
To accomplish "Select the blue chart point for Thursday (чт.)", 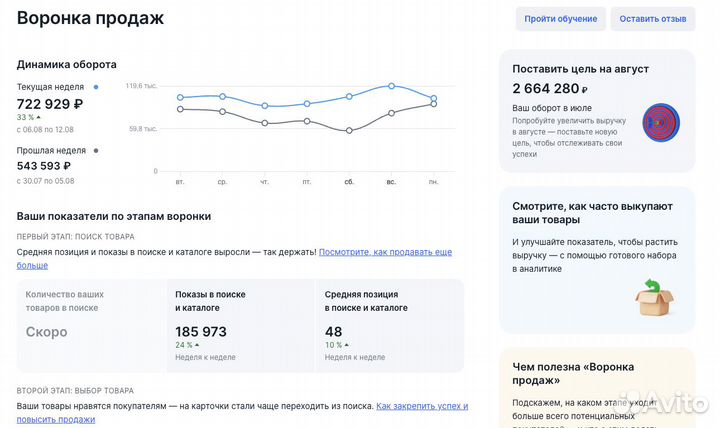I will [265, 106].
